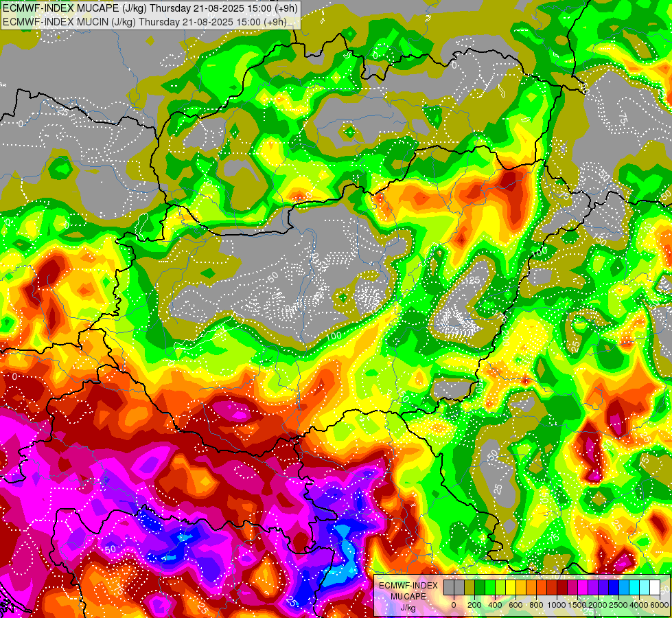Click the '200' tick label on the legend scale
This screenshot has width=672, height=618.
tap(474, 605)
